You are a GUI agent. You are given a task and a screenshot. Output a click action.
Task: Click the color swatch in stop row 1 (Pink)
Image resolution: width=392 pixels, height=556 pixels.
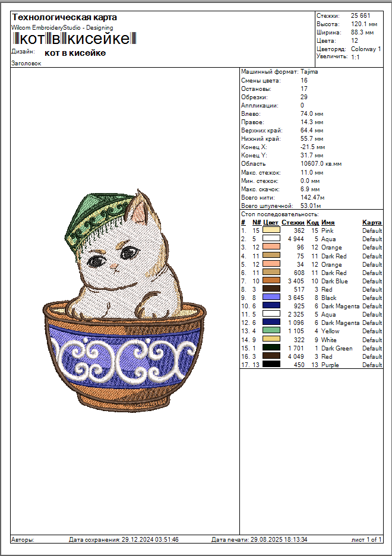tap(271, 230)
